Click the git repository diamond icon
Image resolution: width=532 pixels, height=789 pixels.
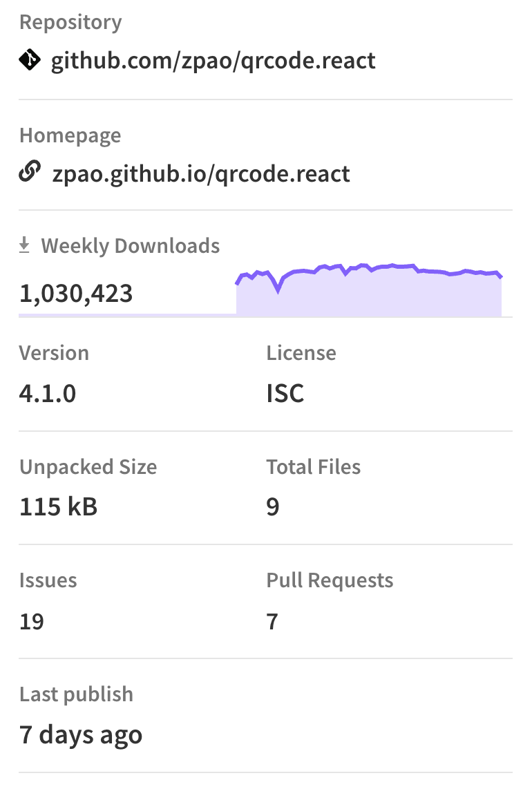tap(30, 60)
